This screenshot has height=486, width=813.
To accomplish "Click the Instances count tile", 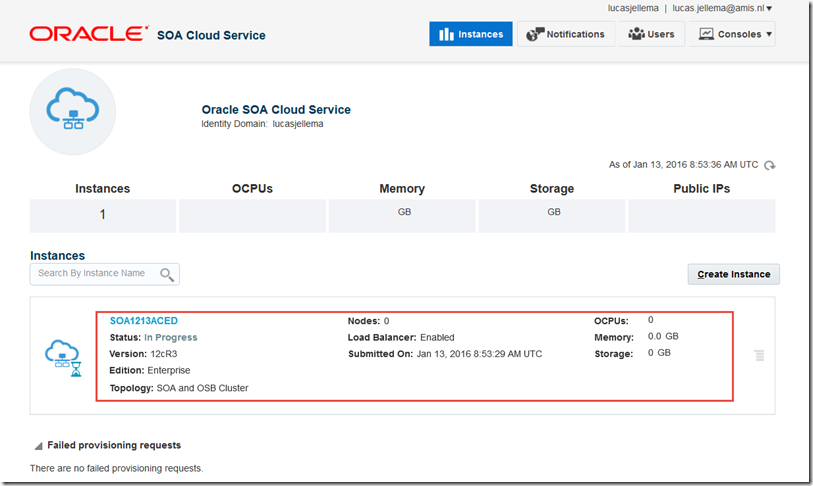I will click(102, 215).
